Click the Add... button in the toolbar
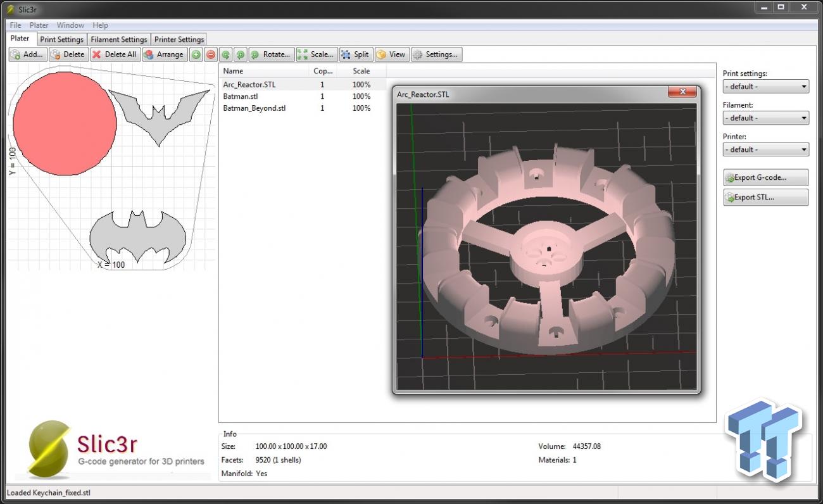The height and width of the screenshot is (504, 823). point(28,54)
